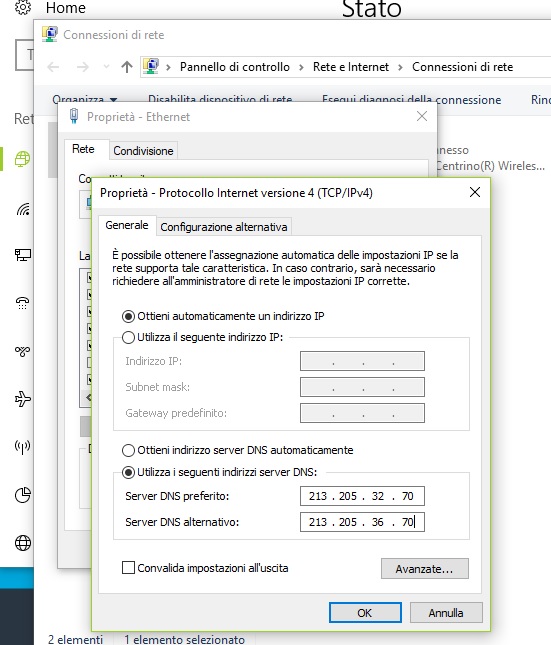Click the Server DNS preferito field

pyautogui.click(x=362, y=496)
